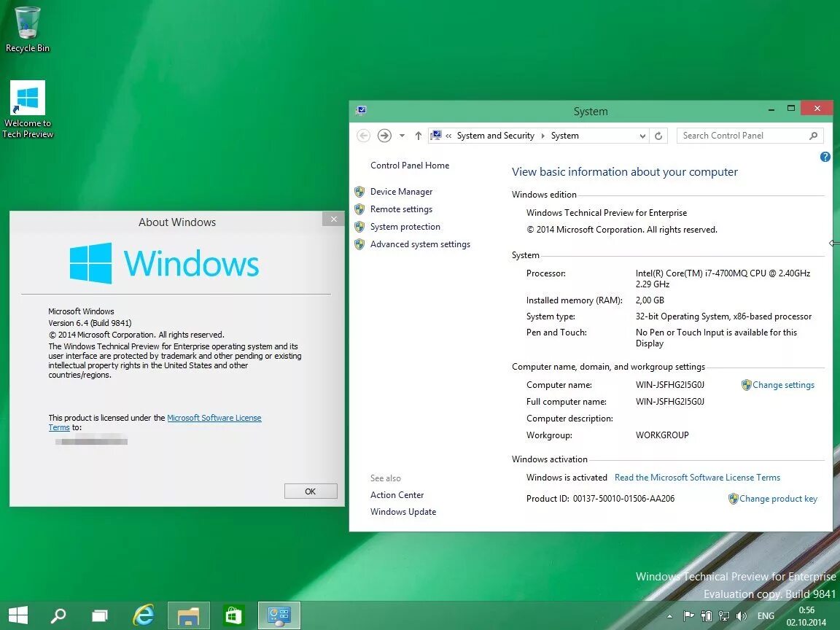Screen dimensions: 840x630
Task: Launch Internet Explorer from taskbar
Action: 143,615
